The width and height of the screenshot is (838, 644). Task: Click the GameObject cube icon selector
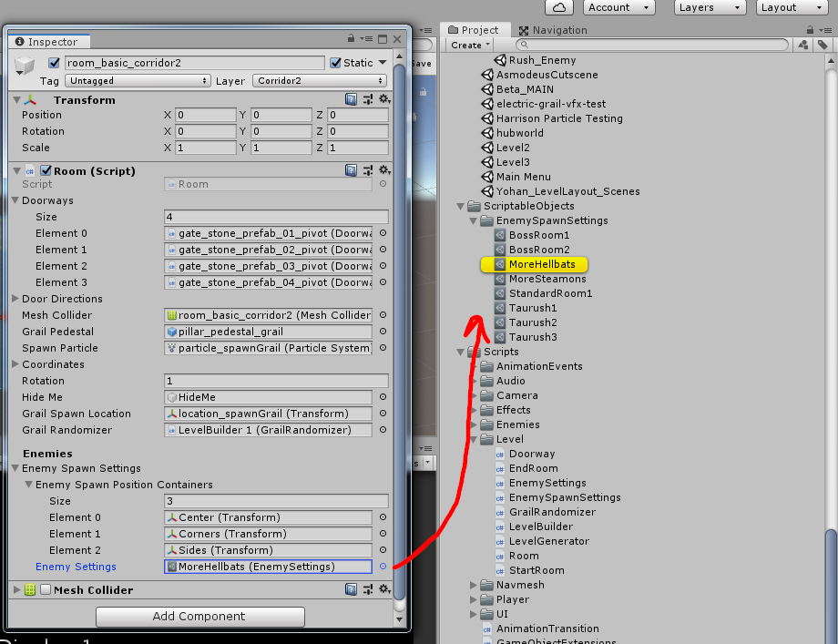24,66
